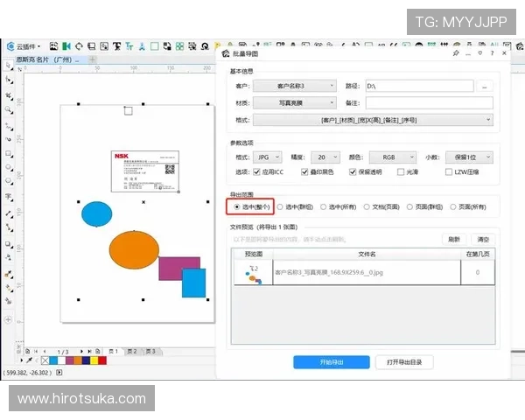Click the 备注 remark input field
The height and width of the screenshot is (420, 525).
(x=430, y=103)
